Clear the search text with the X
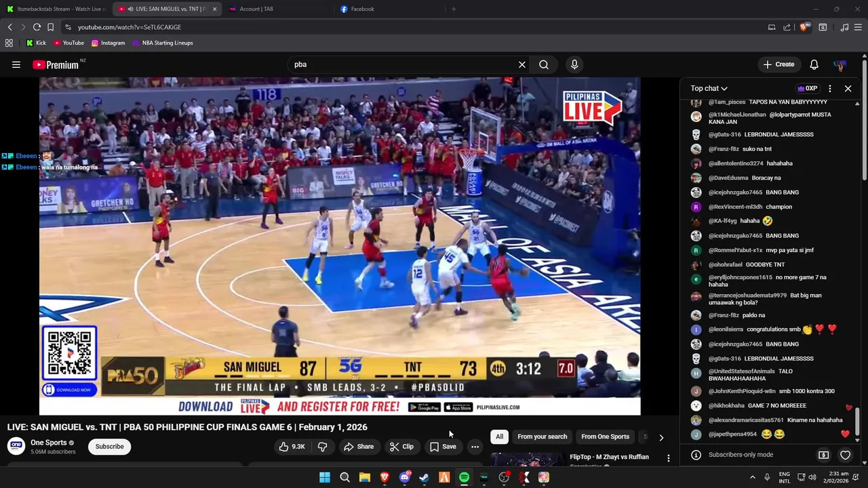 [522, 64]
